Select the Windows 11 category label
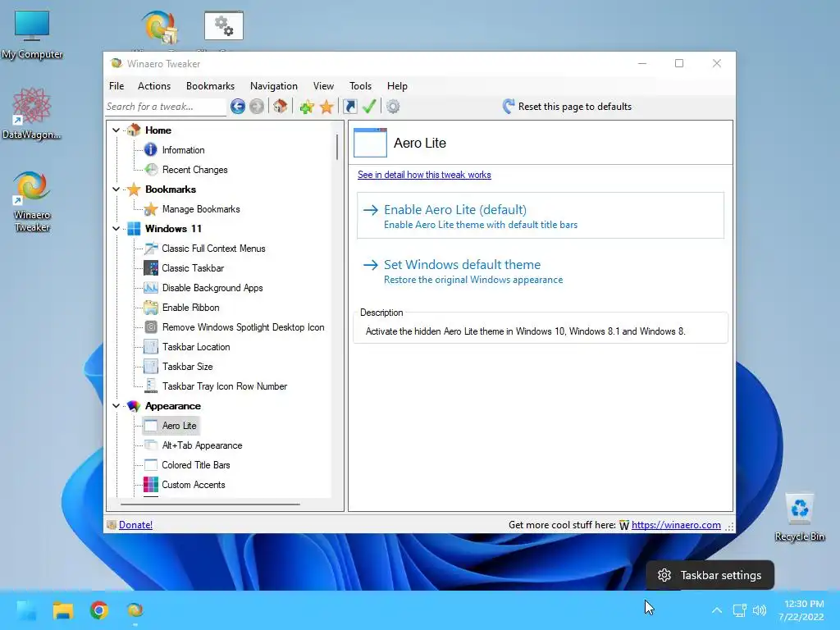 click(x=173, y=229)
